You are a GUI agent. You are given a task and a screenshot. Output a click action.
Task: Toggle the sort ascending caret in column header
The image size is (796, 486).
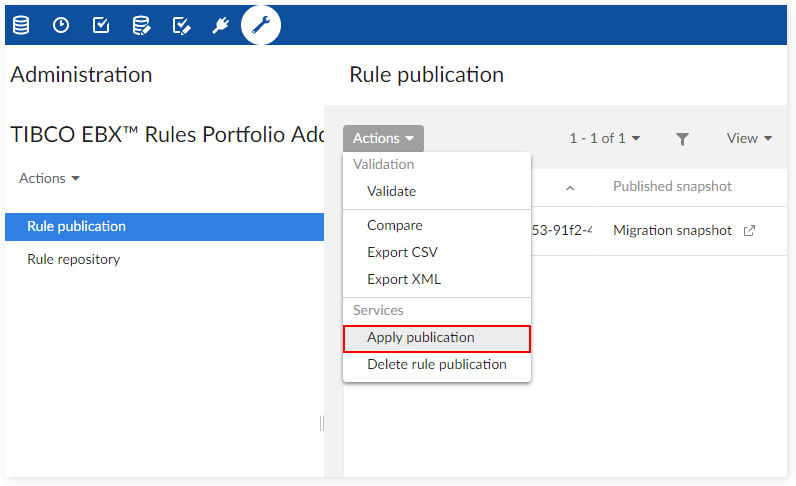point(570,188)
